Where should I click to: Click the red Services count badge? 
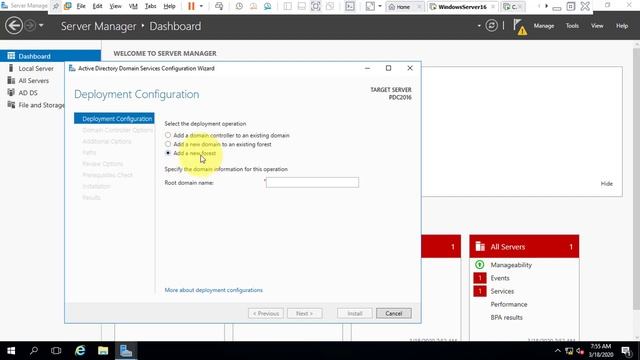480,291
